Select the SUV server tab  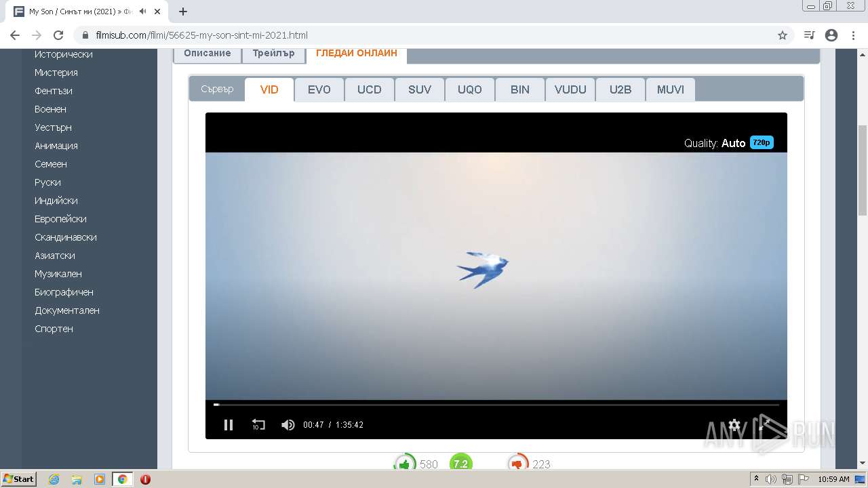click(420, 89)
